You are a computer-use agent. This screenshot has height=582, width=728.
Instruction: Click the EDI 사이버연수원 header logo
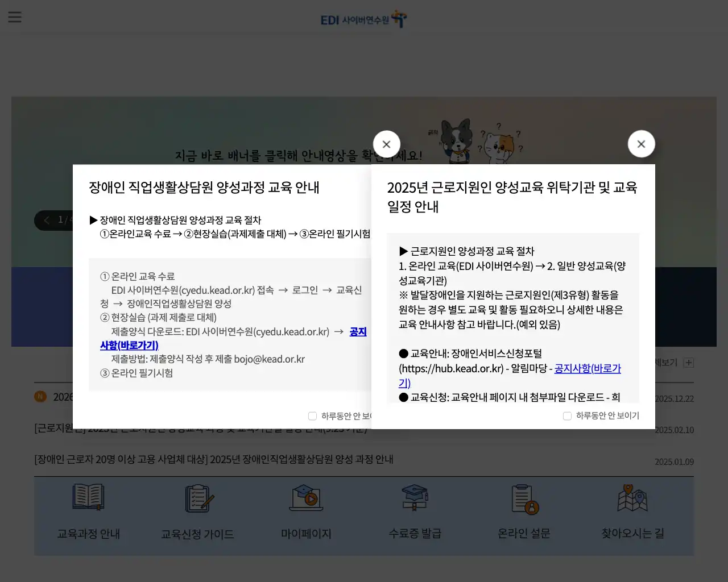(x=363, y=18)
